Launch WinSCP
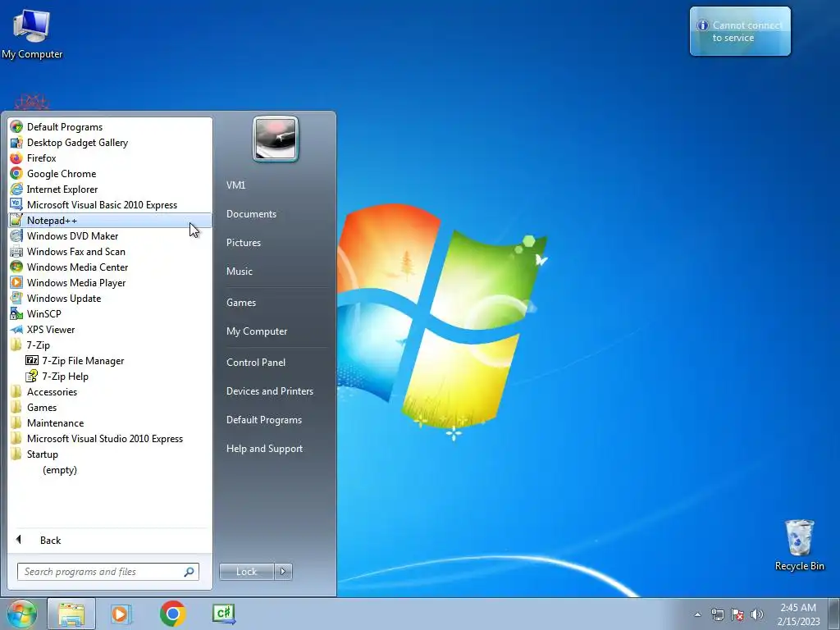The width and height of the screenshot is (840, 630). click(110, 314)
